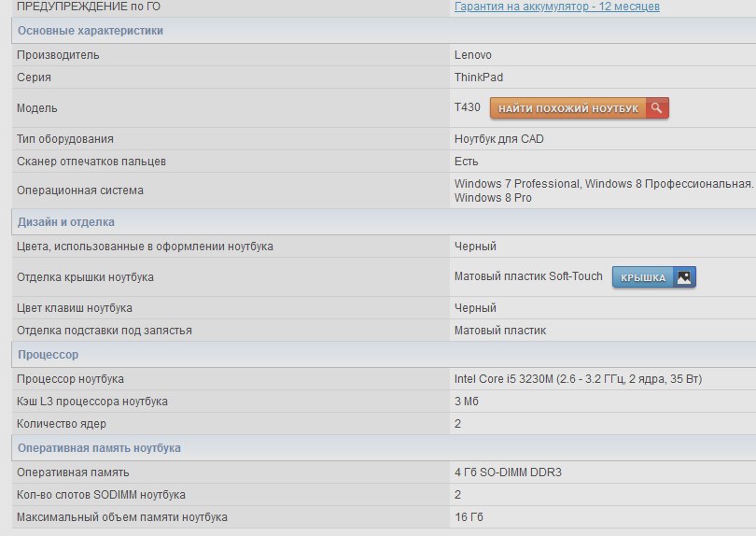
Task: Click the 'Оперативная память' row label
Action: tap(73, 473)
